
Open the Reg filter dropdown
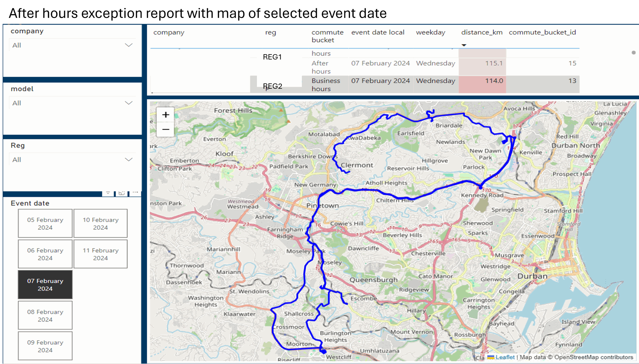pyautogui.click(x=128, y=160)
